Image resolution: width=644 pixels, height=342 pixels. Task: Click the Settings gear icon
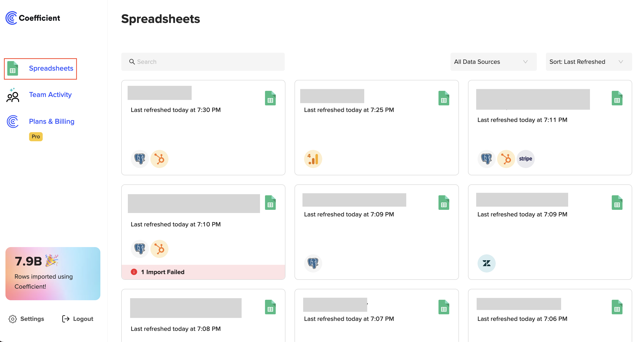pyautogui.click(x=12, y=319)
